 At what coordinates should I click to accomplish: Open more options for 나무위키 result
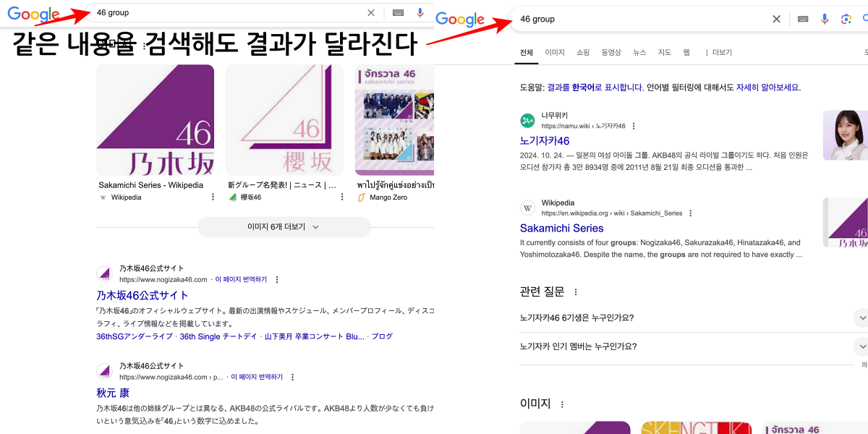634,126
